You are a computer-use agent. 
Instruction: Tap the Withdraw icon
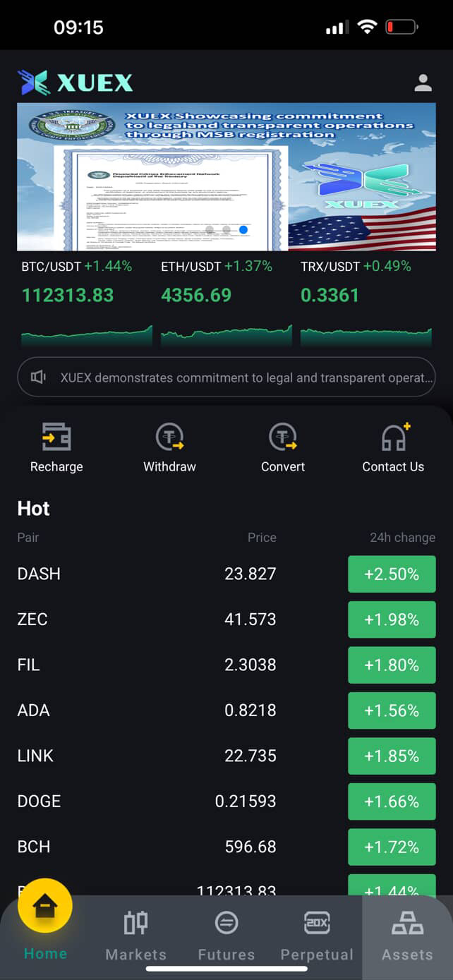coord(169,438)
